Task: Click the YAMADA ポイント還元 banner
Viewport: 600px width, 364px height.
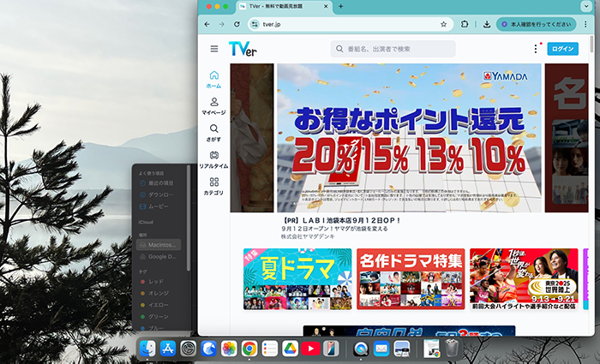Action: coord(409,138)
